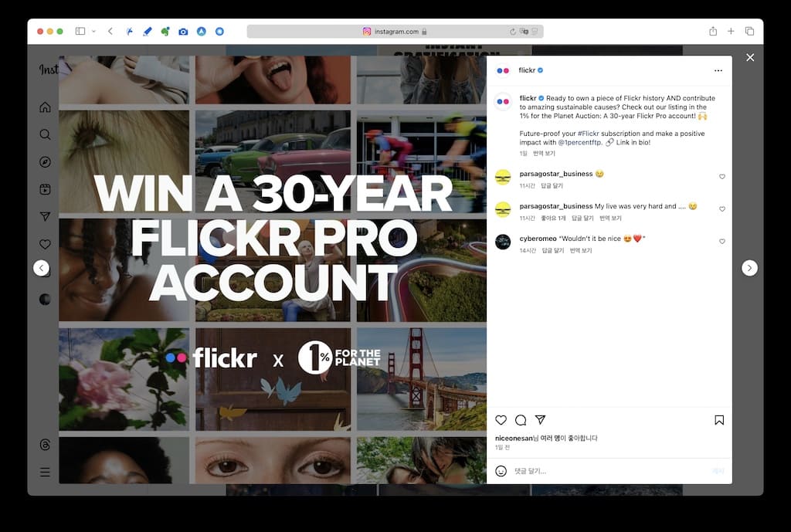Click the comment speech bubble icon
The image size is (791, 532).
coord(521,420)
